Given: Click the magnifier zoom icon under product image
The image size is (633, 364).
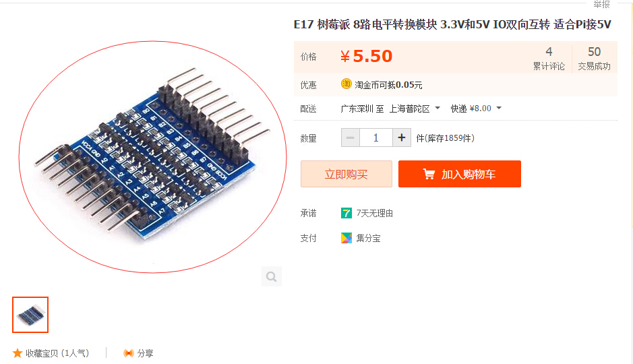Looking at the screenshot, I should tap(271, 276).
